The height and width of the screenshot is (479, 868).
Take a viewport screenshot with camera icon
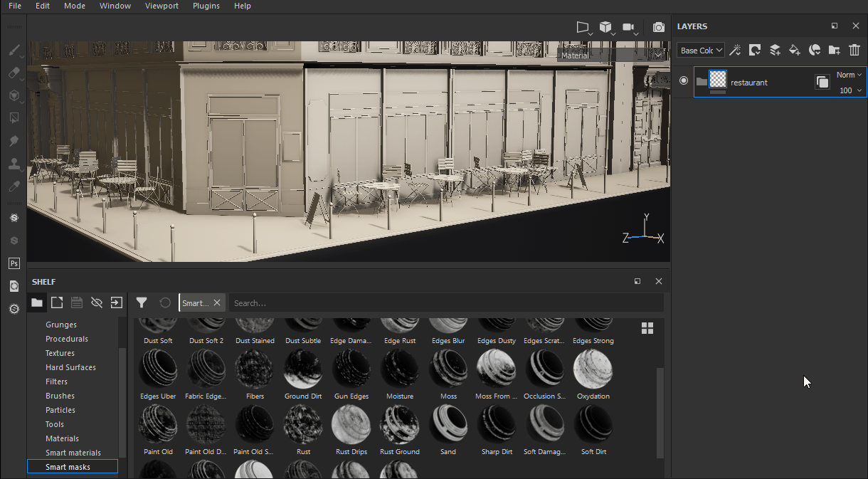pos(659,27)
